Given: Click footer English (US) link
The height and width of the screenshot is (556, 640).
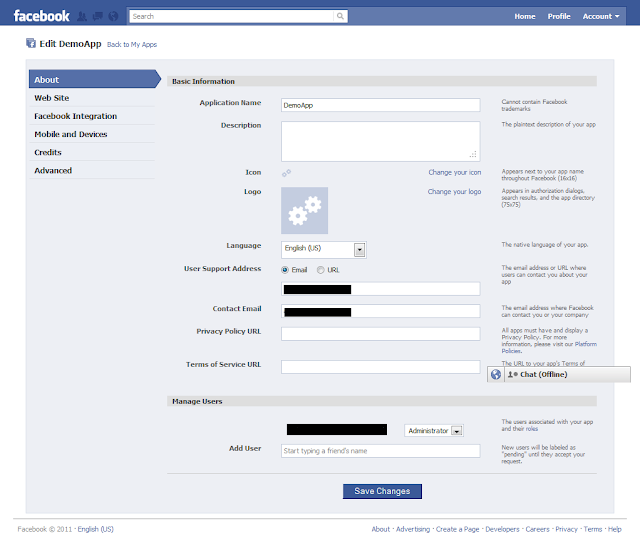Looking at the screenshot, I should [96, 529].
